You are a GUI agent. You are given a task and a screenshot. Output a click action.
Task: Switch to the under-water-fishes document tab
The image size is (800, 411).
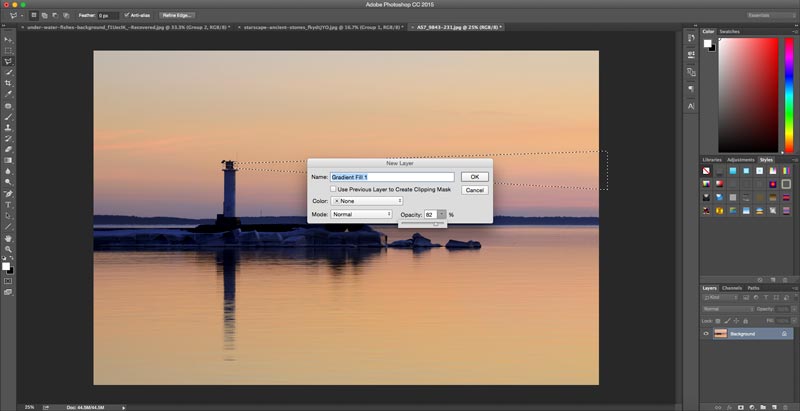pyautogui.click(x=128, y=27)
